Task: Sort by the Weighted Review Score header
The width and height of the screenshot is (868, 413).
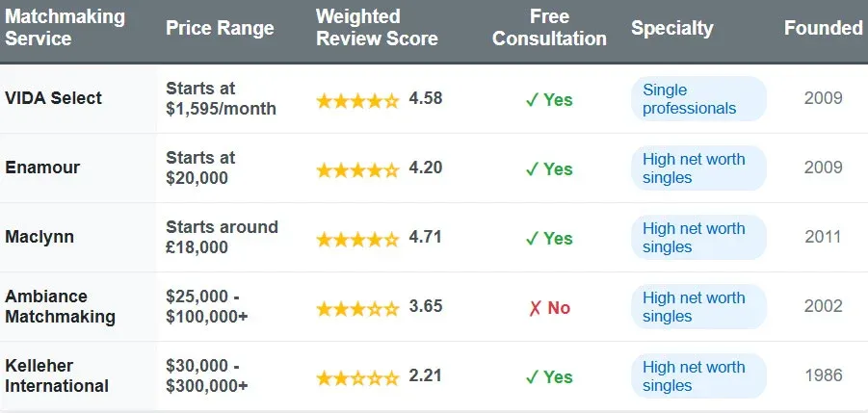Action: click(x=377, y=29)
